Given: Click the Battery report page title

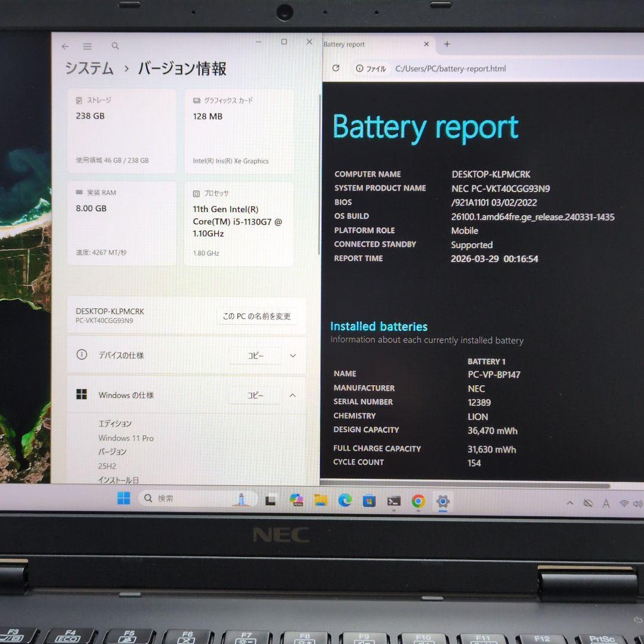Looking at the screenshot, I should (x=426, y=128).
